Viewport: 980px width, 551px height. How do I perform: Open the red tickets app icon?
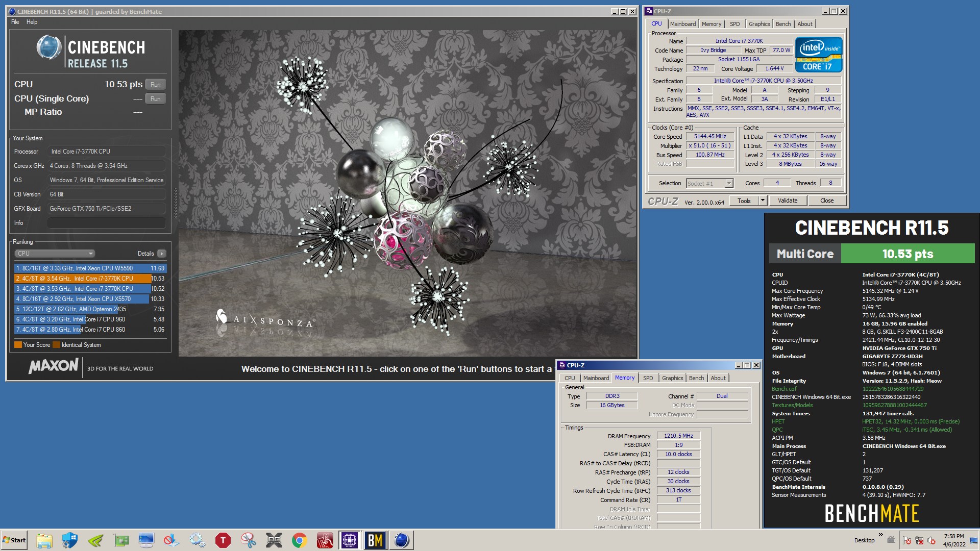pyautogui.click(x=325, y=540)
